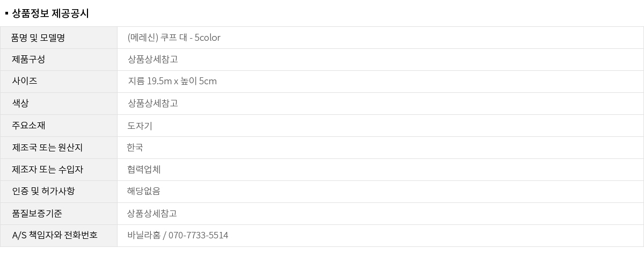The width and height of the screenshot is (644, 255).
Task: Click the 해당없음 certification value
Action: click(x=144, y=192)
